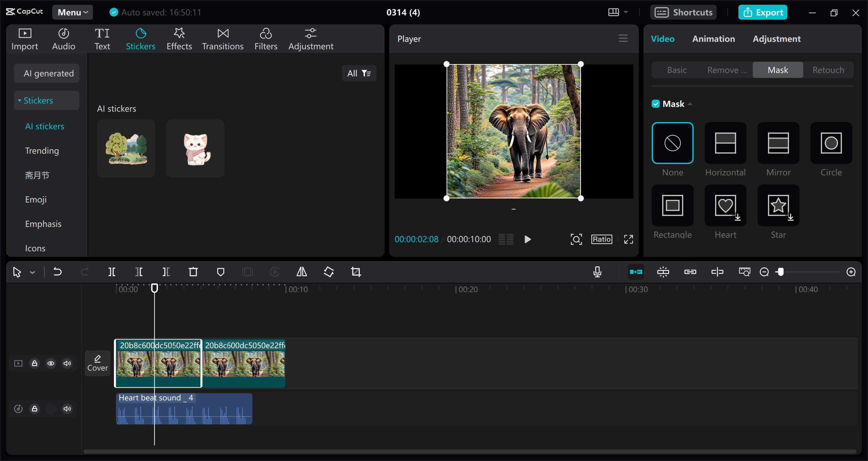Screen dimensions: 868x461
Task: Apply the Circle mask to the video
Action: point(831,143)
